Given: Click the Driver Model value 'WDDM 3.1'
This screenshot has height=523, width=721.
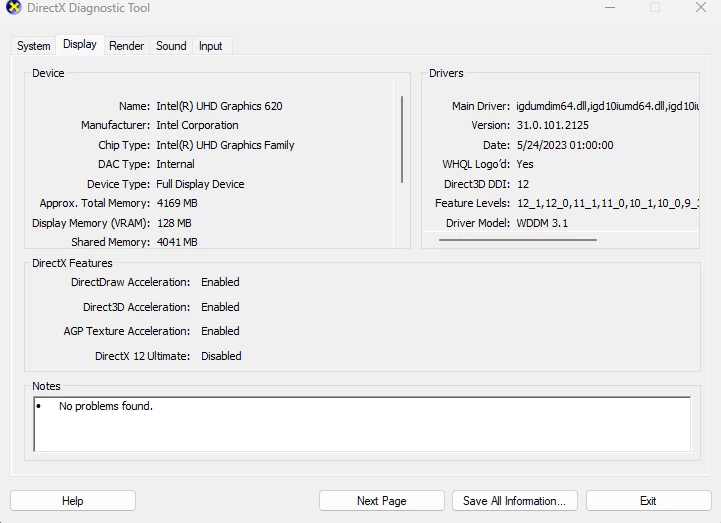Looking at the screenshot, I should [x=542, y=223].
